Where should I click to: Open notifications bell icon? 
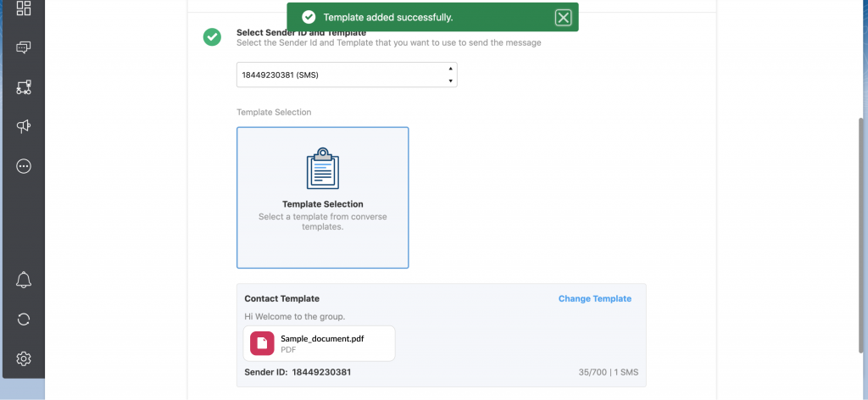click(x=23, y=280)
